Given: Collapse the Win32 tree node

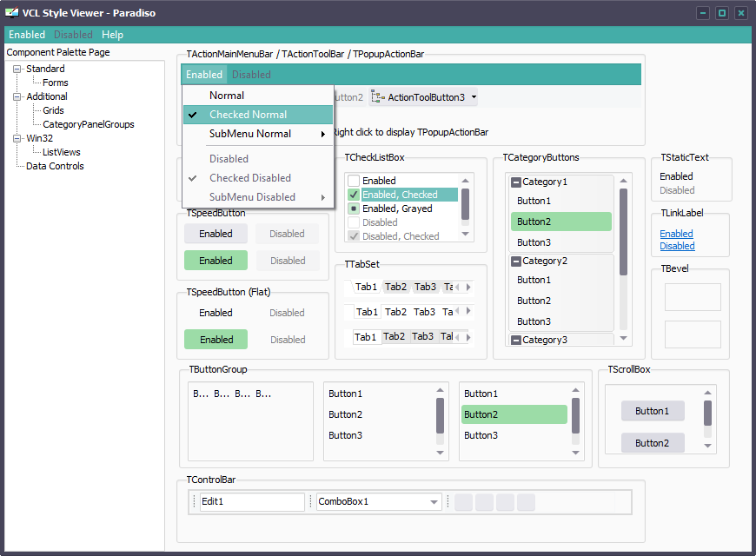Looking at the screenshot, I should pyautogui.click(x=17, y=138).
